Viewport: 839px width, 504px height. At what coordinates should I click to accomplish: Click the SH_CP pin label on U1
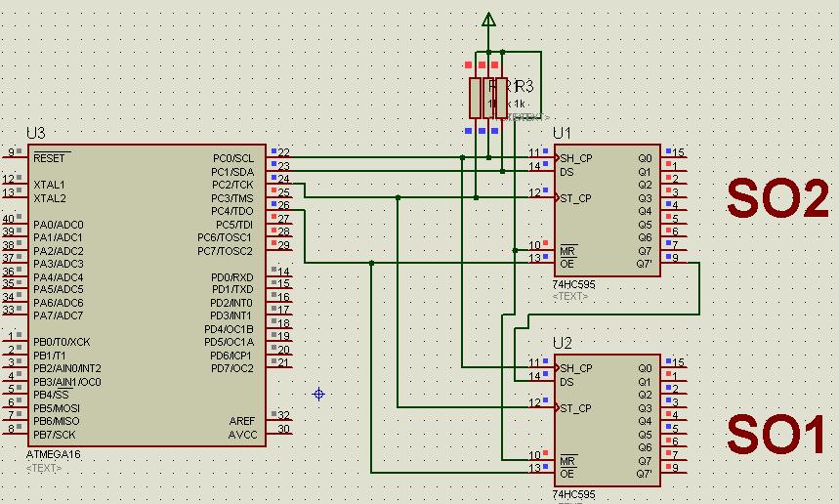coord(575,158)
